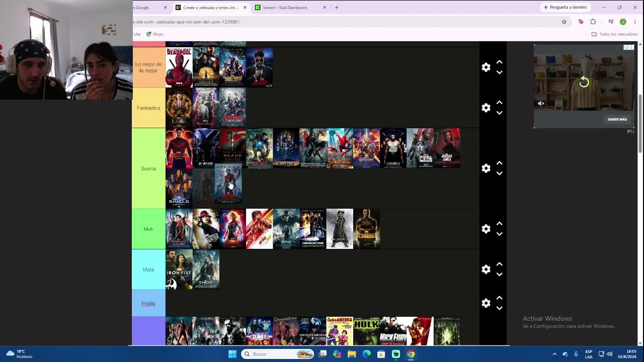This screenshot has width=644, height=362.
Task: Move the 'Lo mejor de lo mejor' tier up
Action: click(x=500, y=62)
